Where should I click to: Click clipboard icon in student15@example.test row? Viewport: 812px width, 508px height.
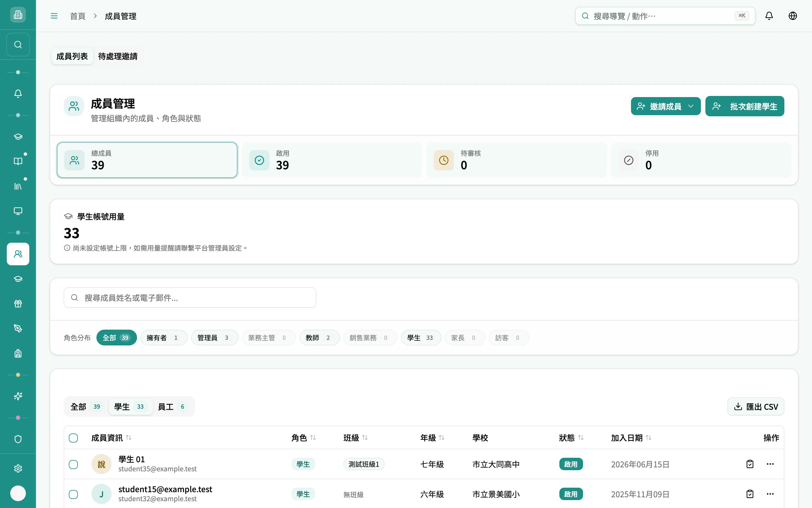750,494
